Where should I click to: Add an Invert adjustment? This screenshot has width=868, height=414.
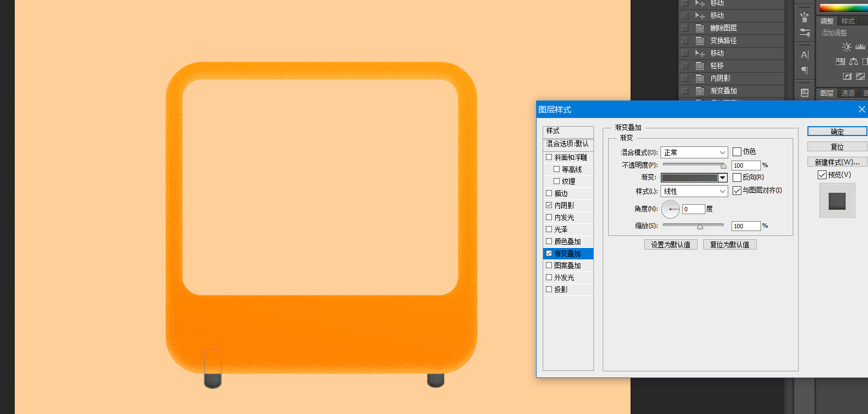click(x=847, y=76)
